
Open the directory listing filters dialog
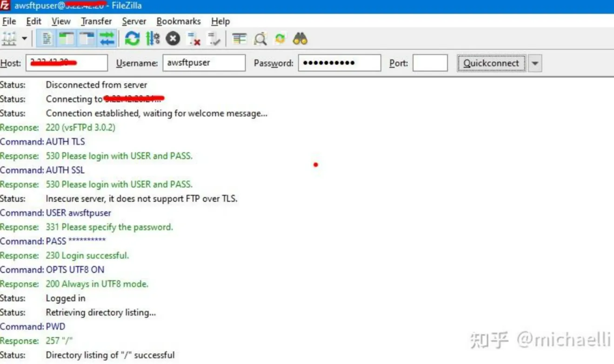[x=239, y=39]
